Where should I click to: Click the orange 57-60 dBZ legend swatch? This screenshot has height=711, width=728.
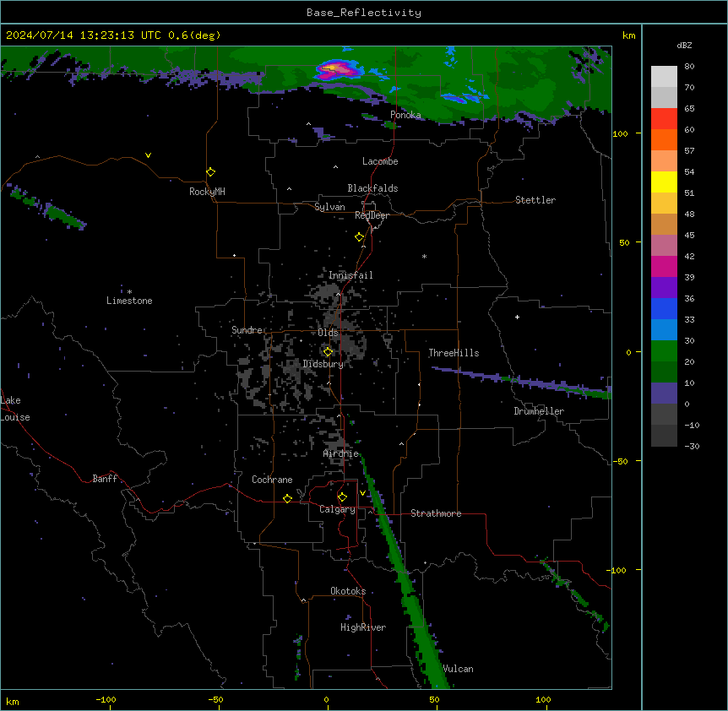coord(664,139)
